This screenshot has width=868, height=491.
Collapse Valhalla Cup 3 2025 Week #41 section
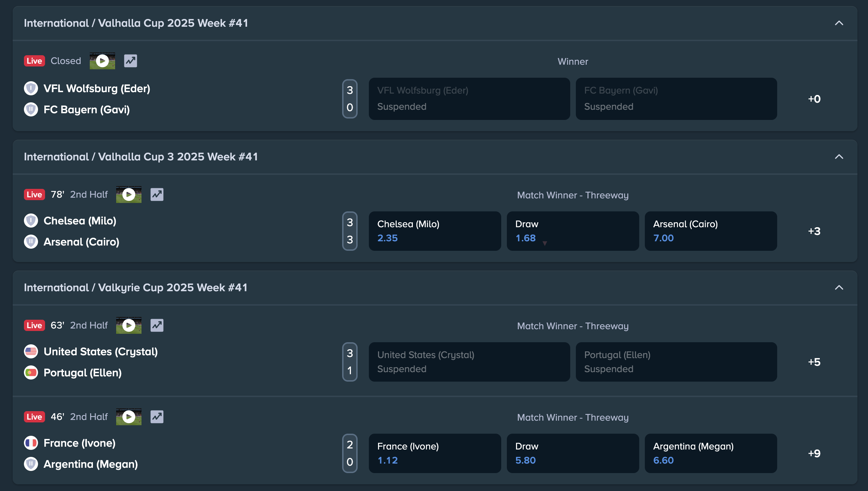[x=839, y=157]
